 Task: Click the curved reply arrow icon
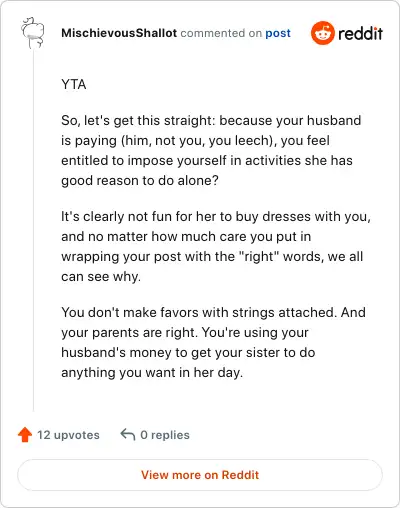pos(128,434)
